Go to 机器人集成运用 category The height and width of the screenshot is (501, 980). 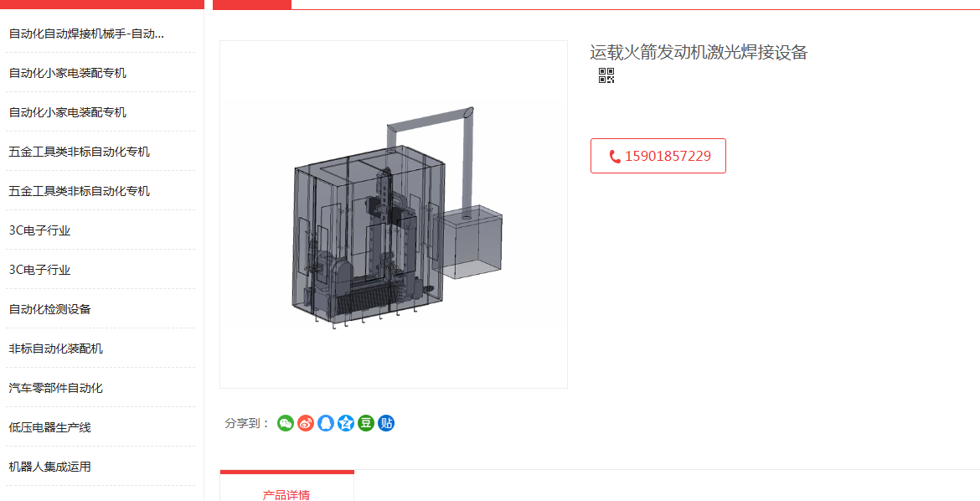coord(50,467)
